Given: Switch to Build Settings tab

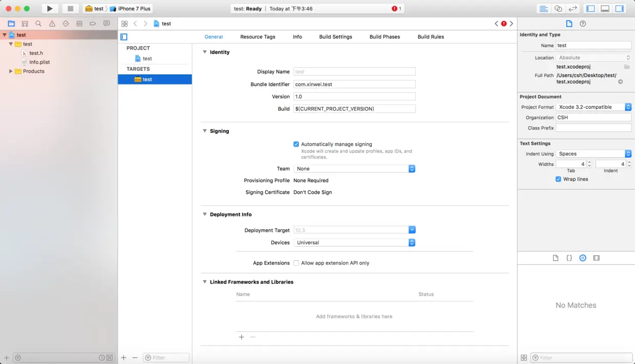Looking at the screenshot, I should point(335,37).
